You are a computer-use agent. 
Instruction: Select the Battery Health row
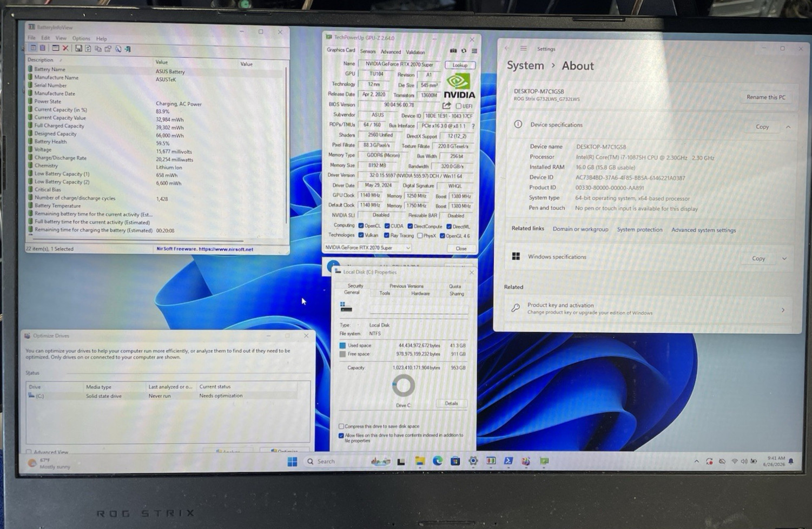point(155,142)
